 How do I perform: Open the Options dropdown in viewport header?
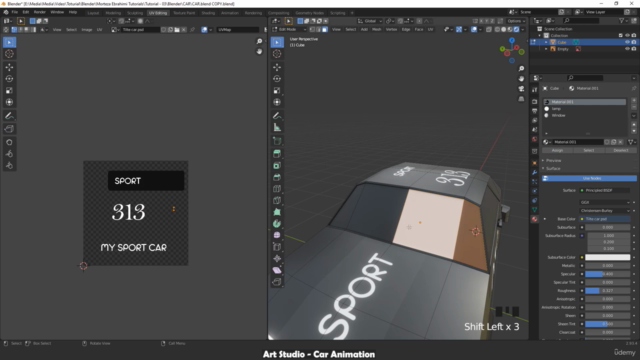516,21
